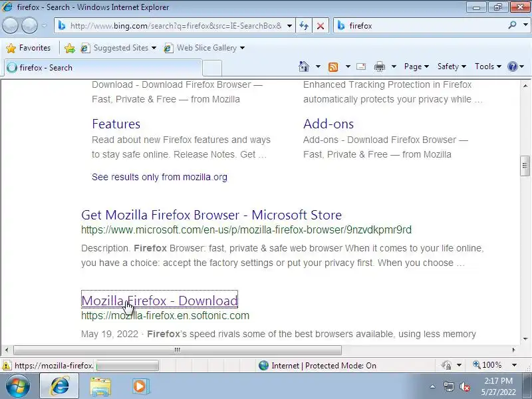532x399 pixels.
Task: Open the Features link
Action: (116, 124)
